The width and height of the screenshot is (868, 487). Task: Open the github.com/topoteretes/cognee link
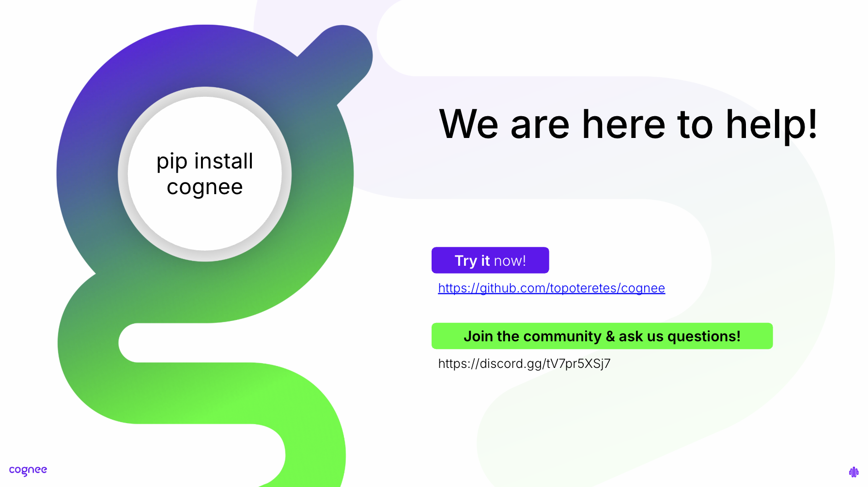pyautogui.click(x=551, y=288)
